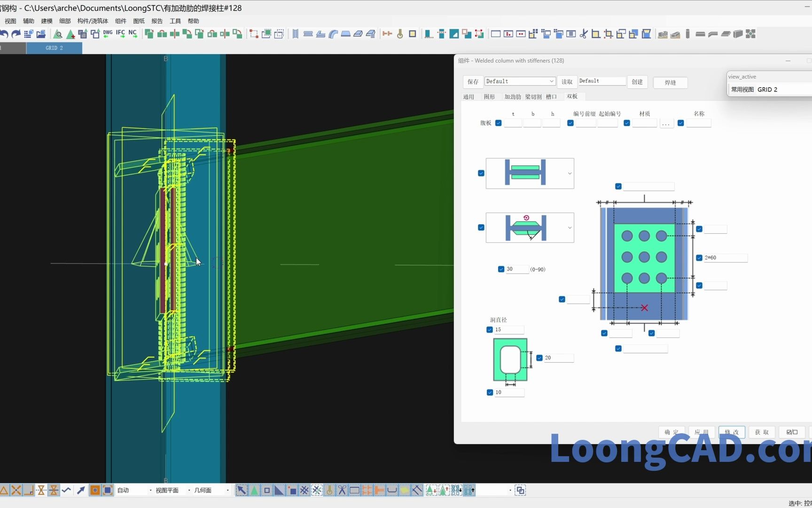Click the angle field showing 30

(x=517, y=269)
